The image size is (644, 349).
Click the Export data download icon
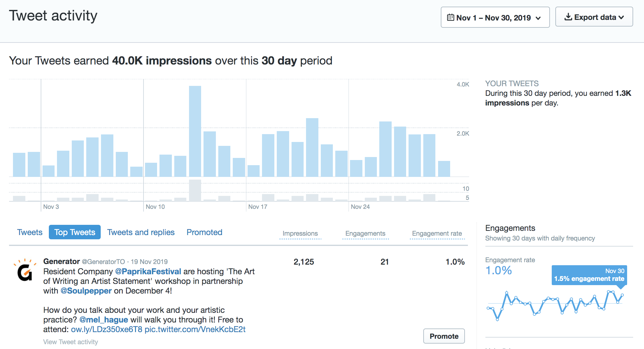[x=568, y=17]
